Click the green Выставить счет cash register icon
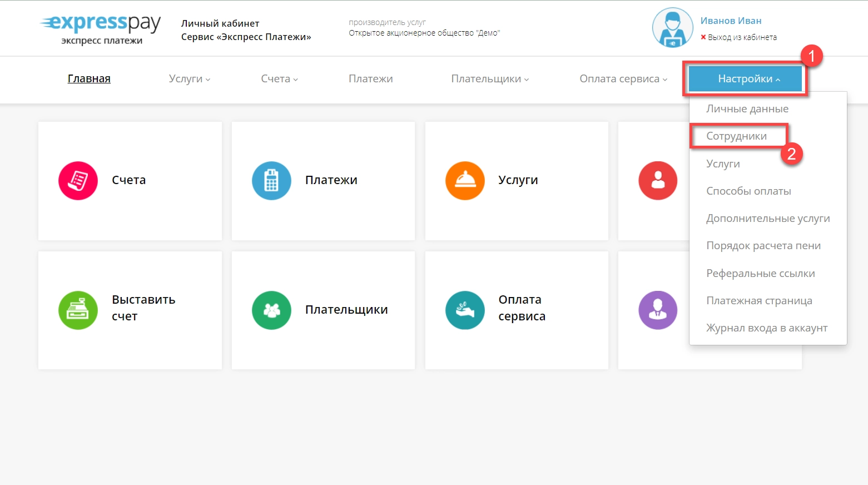The width and height of the screenshot is (868, 485). click(x=78, y=310)
